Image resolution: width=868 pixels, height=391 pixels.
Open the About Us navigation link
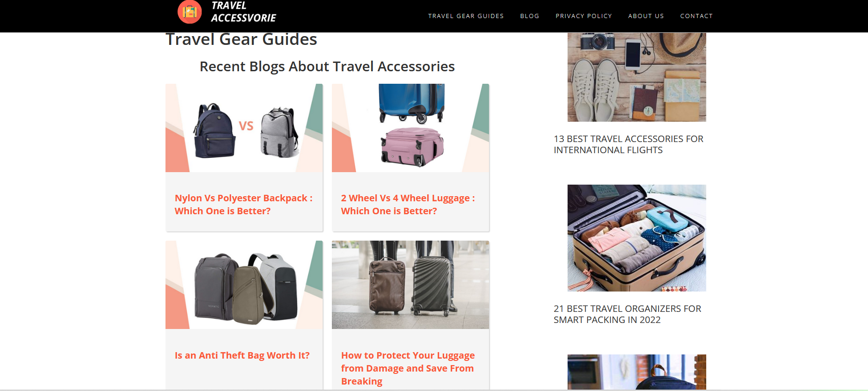646,16
